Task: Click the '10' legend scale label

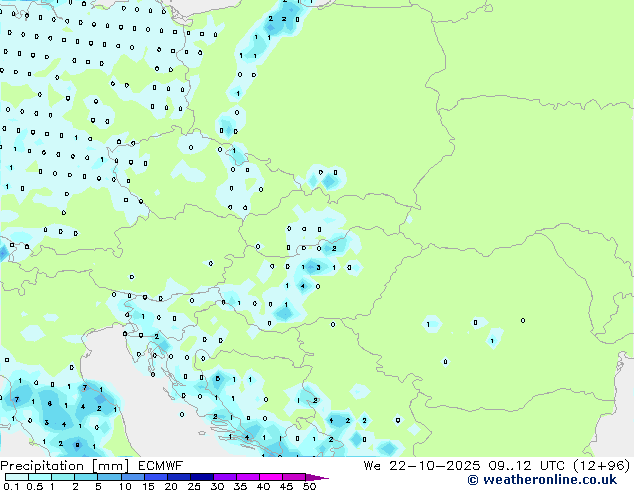Action: [x=125, y=486]
